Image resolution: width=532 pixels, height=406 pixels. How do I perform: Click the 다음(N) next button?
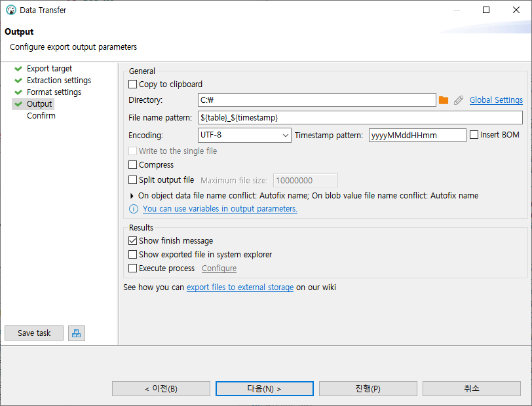pos(264,389)
